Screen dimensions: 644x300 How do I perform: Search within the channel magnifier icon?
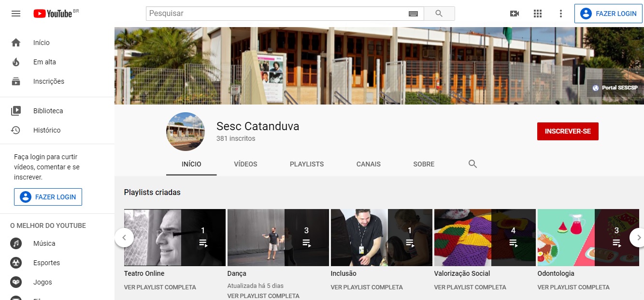(472, 164)
